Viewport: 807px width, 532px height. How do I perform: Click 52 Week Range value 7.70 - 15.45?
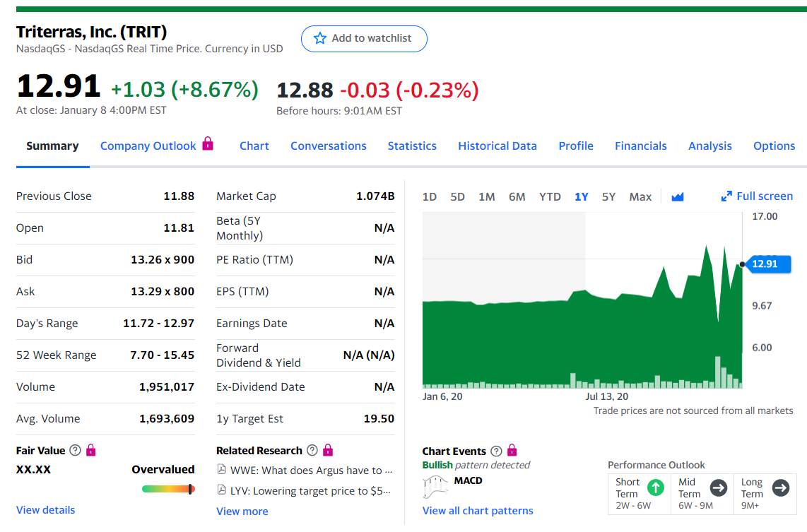pos(162,355)
